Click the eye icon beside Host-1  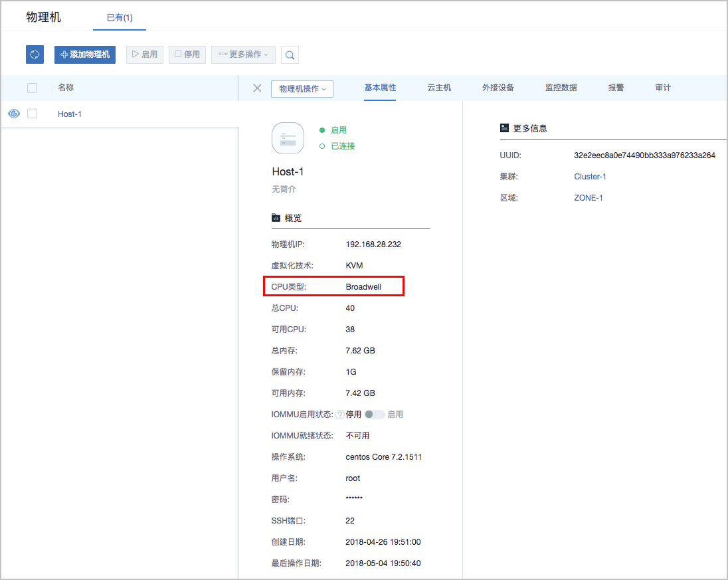point(13,114)
